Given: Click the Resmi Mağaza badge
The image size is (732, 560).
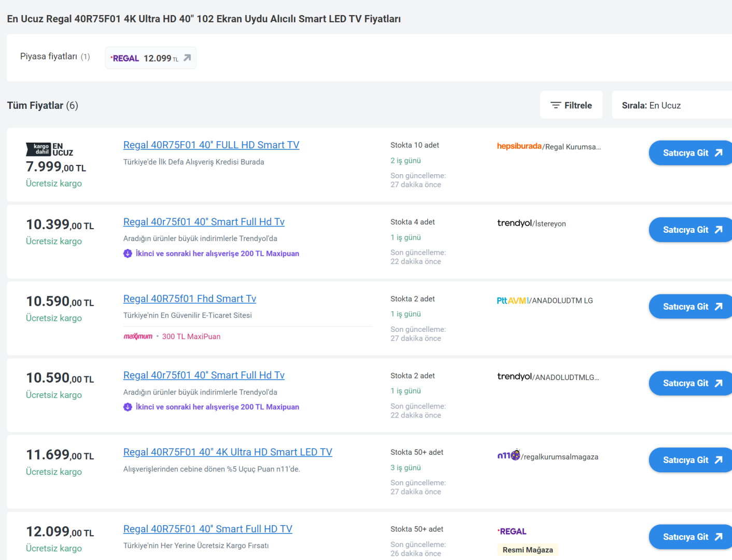Looking at the screenshot, I should coord(528,550).
